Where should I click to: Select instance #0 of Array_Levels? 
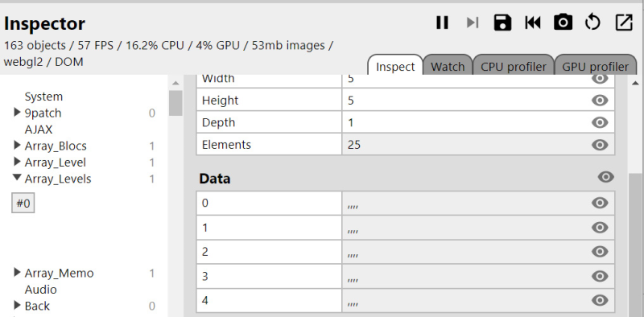(x=23, y=204)
